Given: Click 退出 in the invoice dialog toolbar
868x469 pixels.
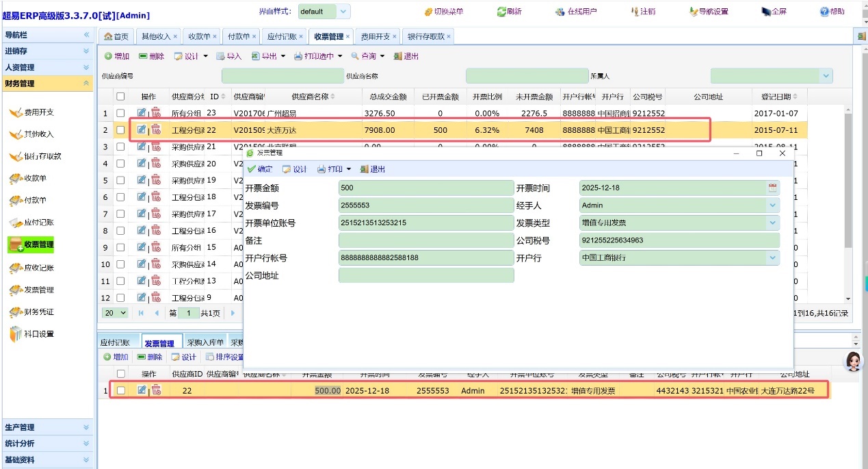Looking at the screenshot, I should tap(373, 169).
